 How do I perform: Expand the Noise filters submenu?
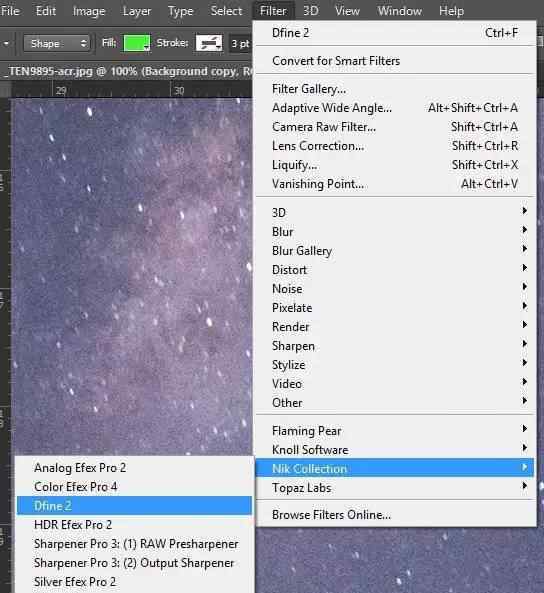(x=396, y=289)
